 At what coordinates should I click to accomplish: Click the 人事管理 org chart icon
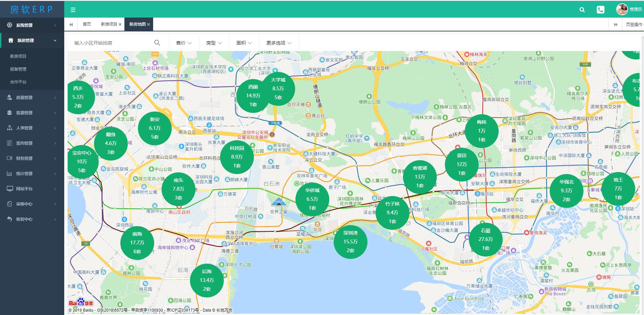point(9,128)
